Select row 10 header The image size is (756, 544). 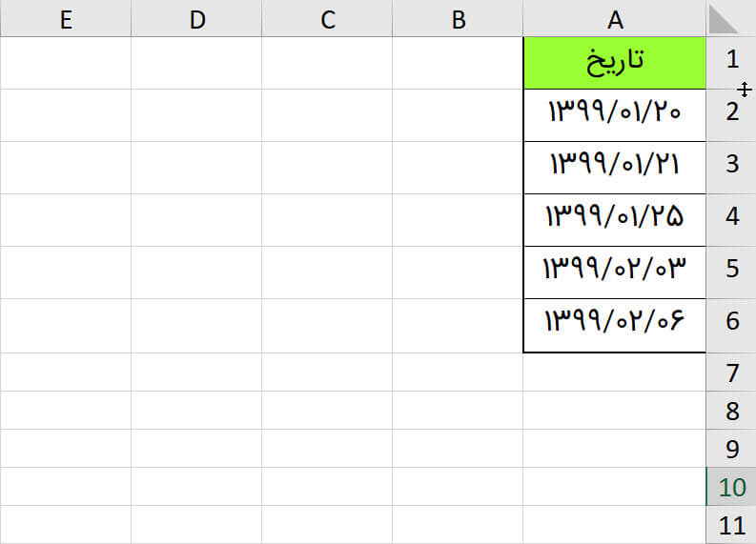coord(731,486)
